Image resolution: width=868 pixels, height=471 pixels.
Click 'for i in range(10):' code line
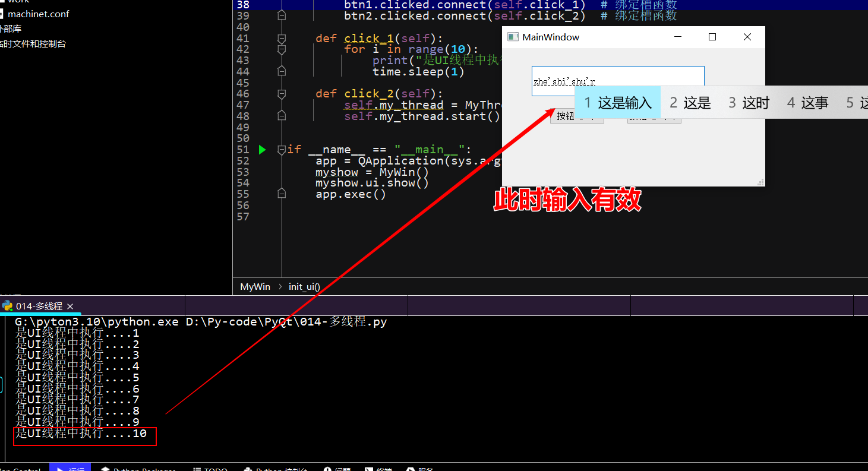[x=411, y=49]
